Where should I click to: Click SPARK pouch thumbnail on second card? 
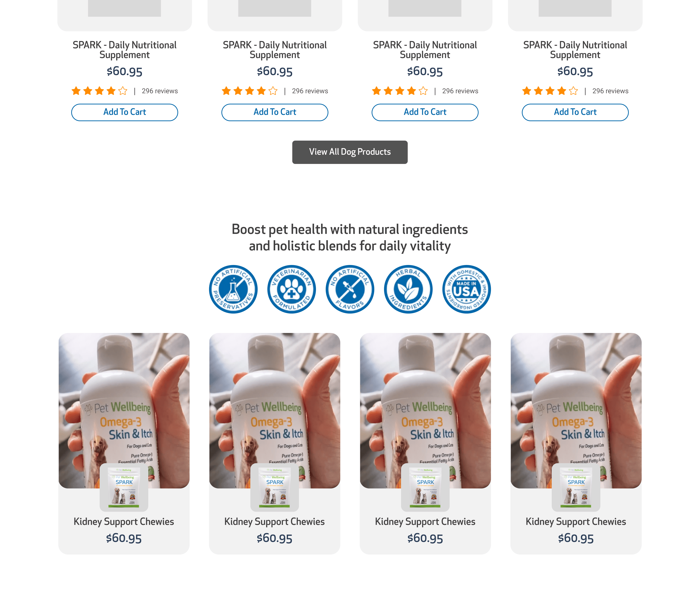(274, 487)
